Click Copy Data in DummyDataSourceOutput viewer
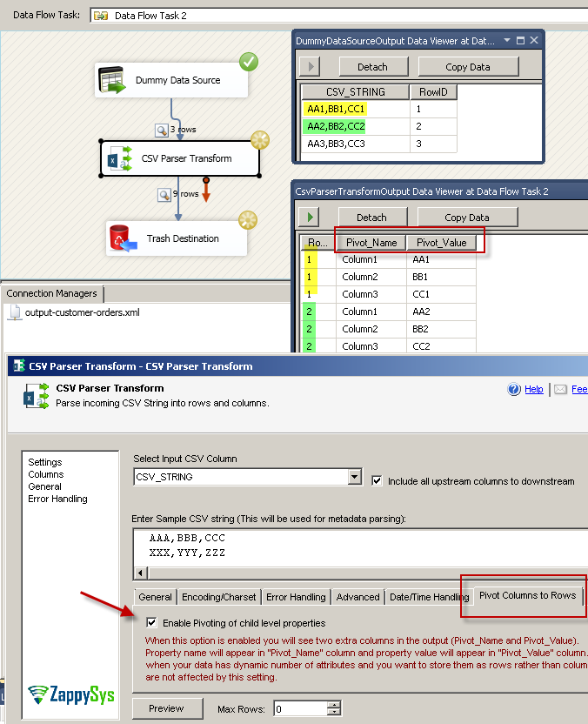 (x=468, y=67)
